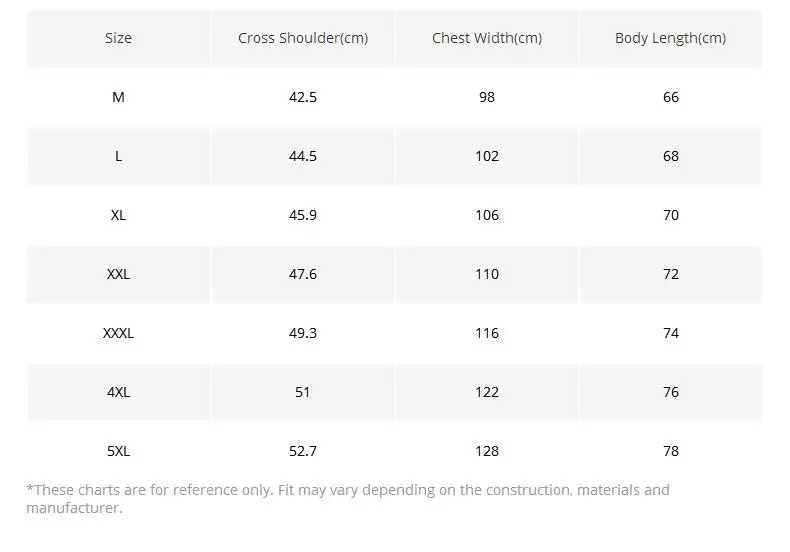Screen dimensions: 790x552
Task: Select the 102 chest width value
Action: [487, 156]
